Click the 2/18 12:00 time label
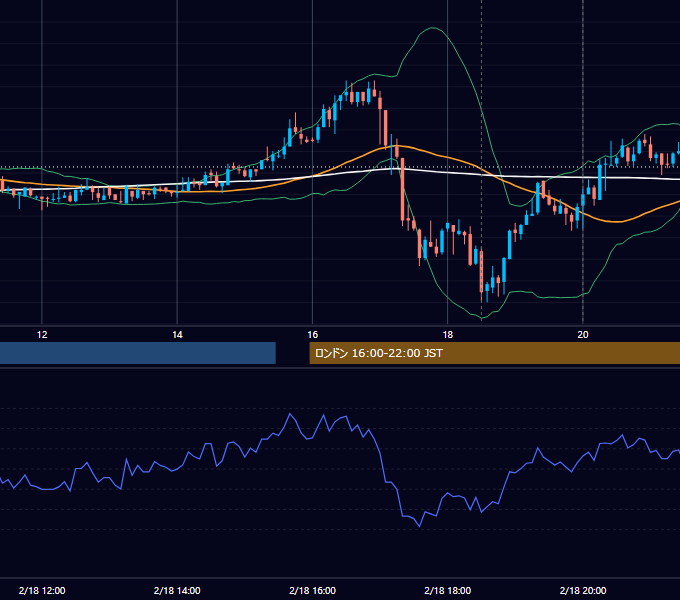 point(42,590)
